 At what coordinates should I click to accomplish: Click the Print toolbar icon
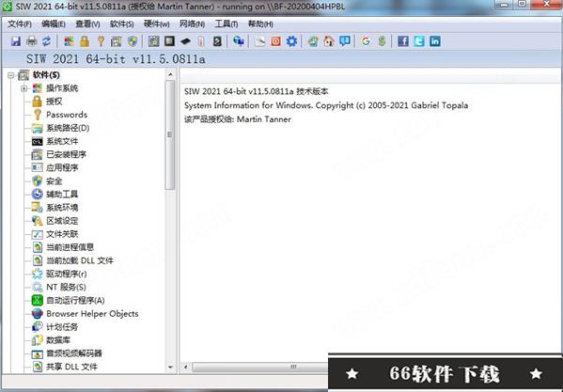coord(32,41)
